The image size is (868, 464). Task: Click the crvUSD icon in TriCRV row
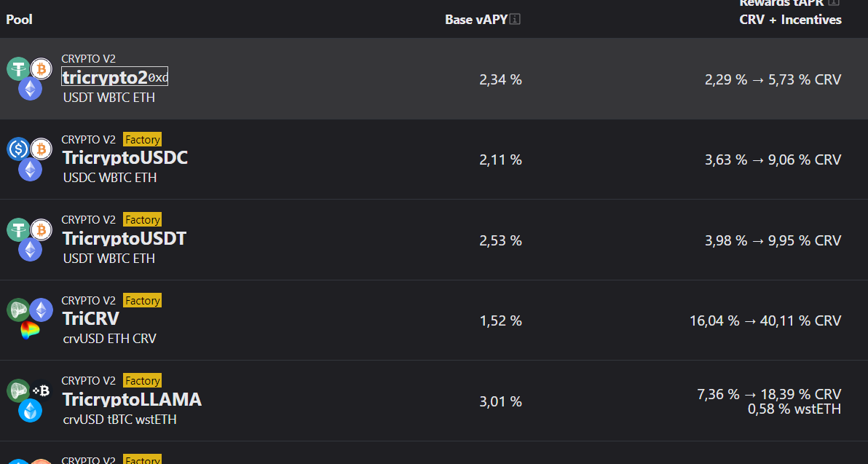(x=18, y=310)
